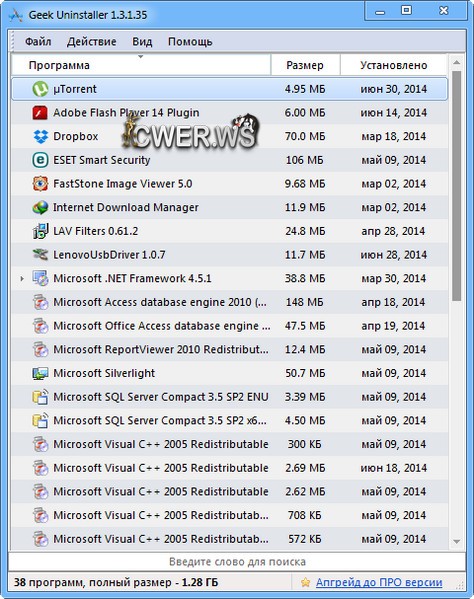Click the Visual C++ 2005 708 КБ icon
The image size is (474, 599).
pyautogui.click(x=40, y=515)
